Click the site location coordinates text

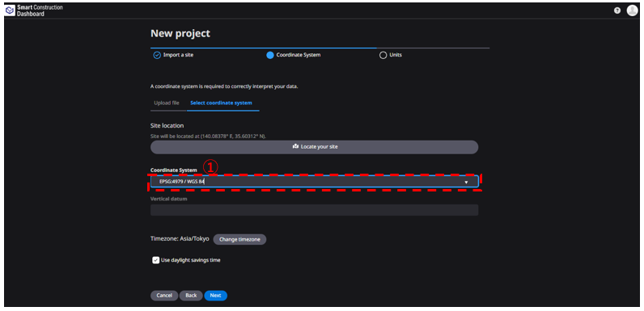click(x=208, y=136)
